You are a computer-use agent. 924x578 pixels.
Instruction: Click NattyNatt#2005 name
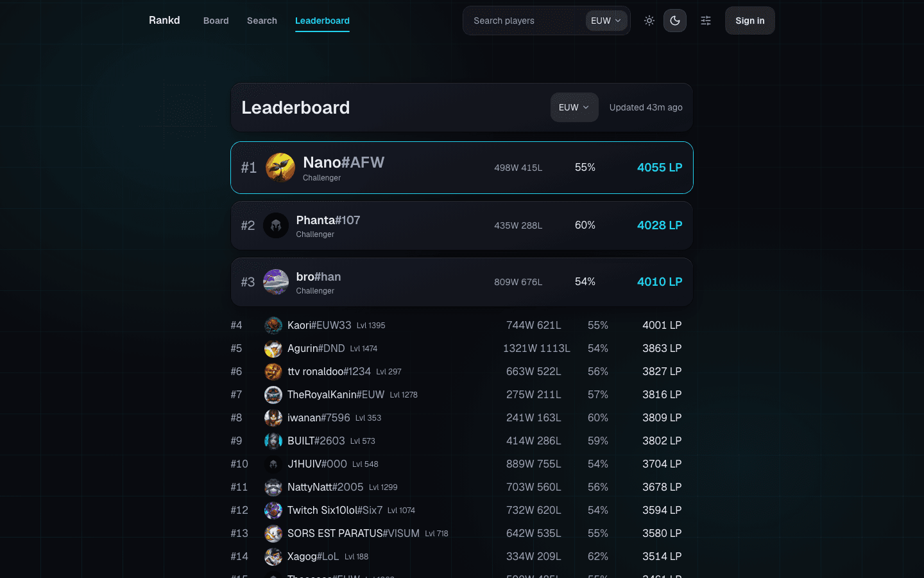325,487
